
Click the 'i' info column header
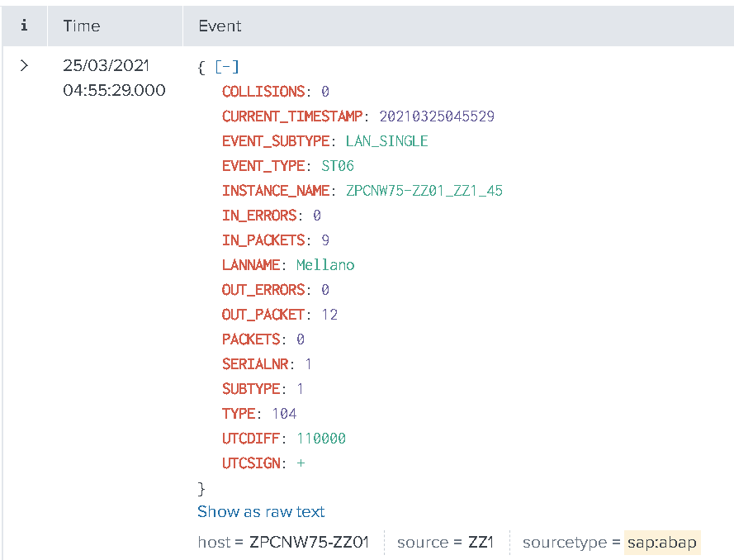[24, 26]
